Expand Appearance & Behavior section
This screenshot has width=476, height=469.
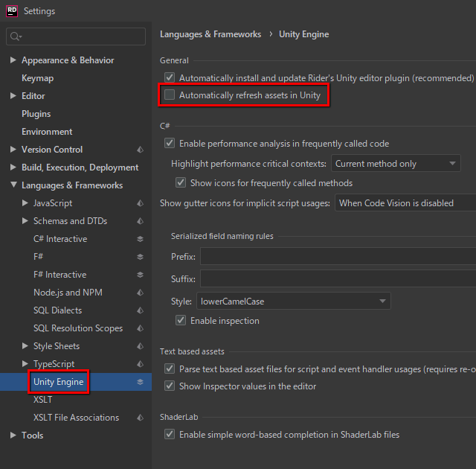13,60
